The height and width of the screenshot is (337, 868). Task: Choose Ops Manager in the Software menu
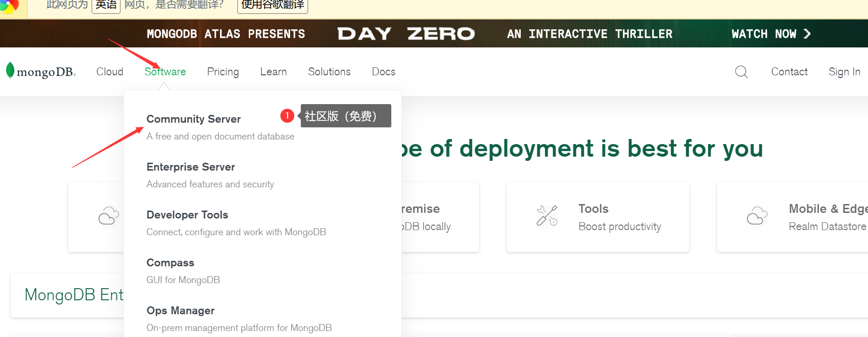(181, 311)
